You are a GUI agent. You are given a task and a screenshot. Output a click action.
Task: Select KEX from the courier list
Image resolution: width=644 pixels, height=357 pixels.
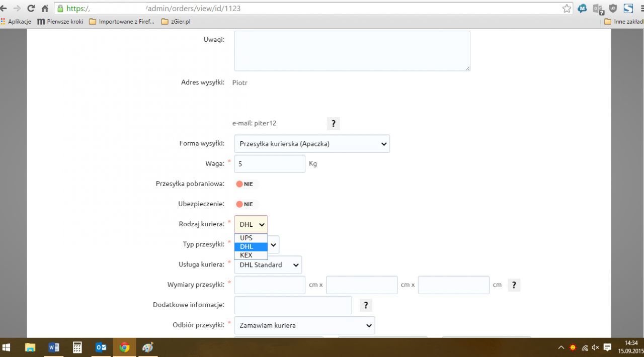[x=251, y=255]
